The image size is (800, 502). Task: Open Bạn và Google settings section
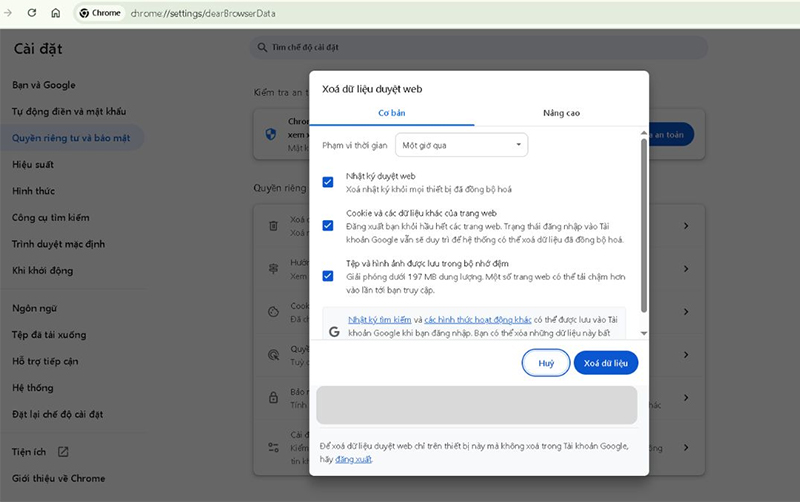(x=44, y=85)
